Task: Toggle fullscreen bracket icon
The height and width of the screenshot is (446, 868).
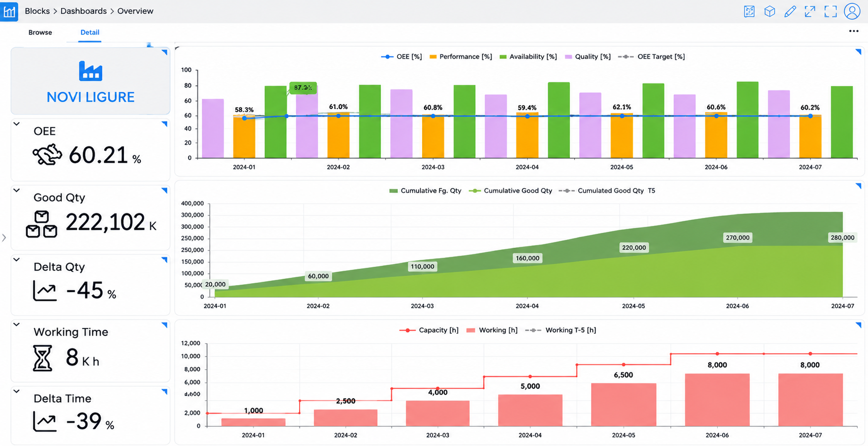Action: tap(830, 11)
